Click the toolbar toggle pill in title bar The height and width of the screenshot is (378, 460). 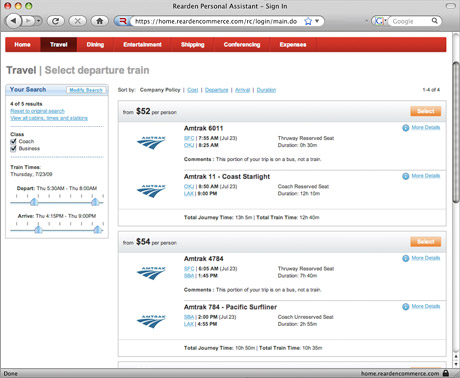(x=451, y=6)
